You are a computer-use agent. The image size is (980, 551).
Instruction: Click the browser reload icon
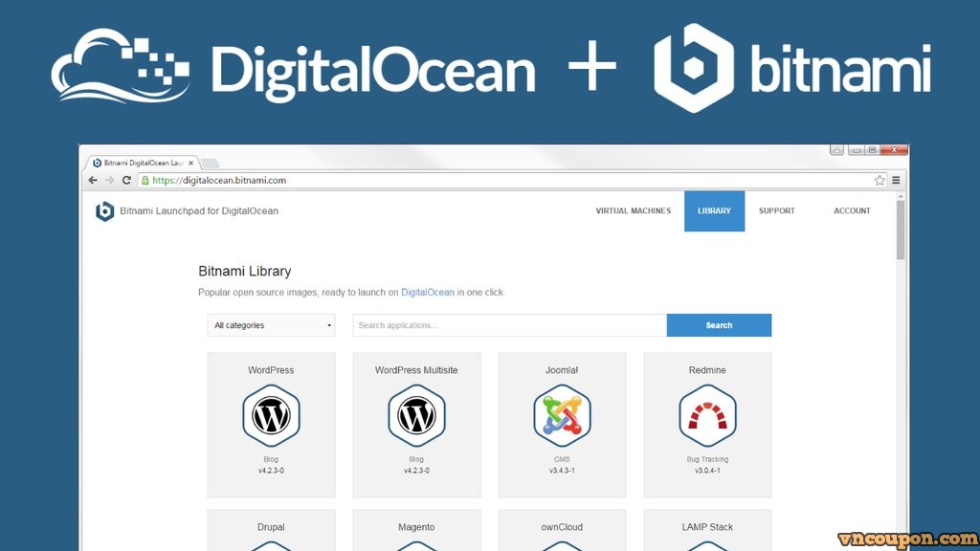point(127,180)
